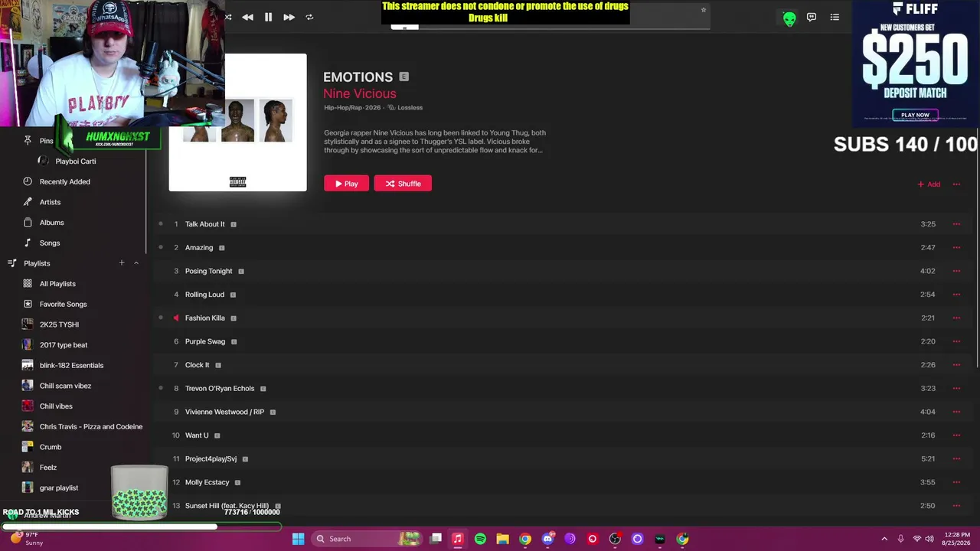Image resolution: width=980 pixels, height=551 pixels.
Task: Open the Playing Next queue list
Action: pyautogui.click(x=835, y=17)
